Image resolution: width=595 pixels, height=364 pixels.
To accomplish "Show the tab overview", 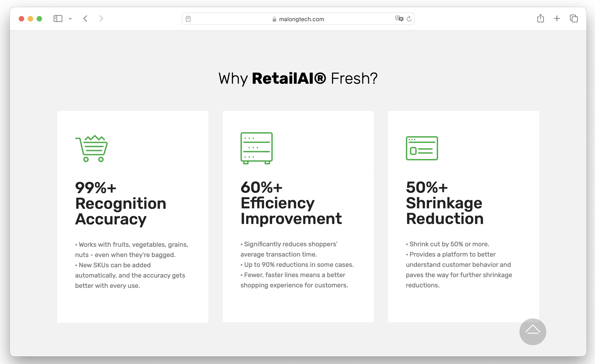I will click(574, 19).
